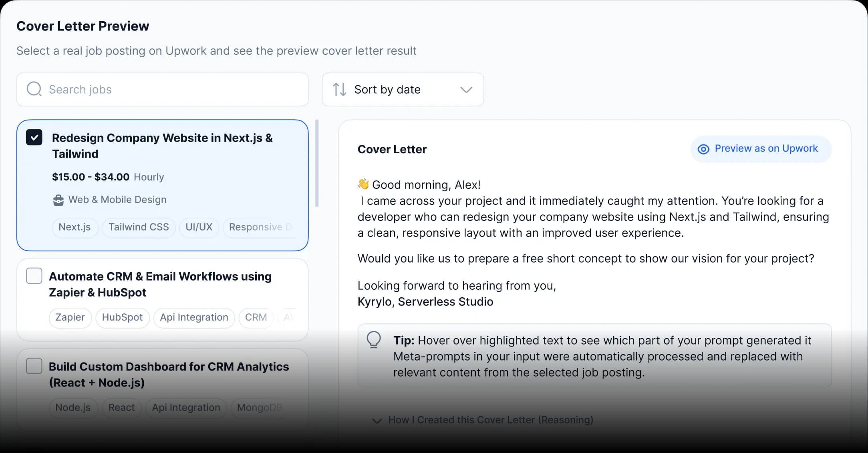
Task: Click the waving hand emoji in cover letter
Action: pos(363,184)
